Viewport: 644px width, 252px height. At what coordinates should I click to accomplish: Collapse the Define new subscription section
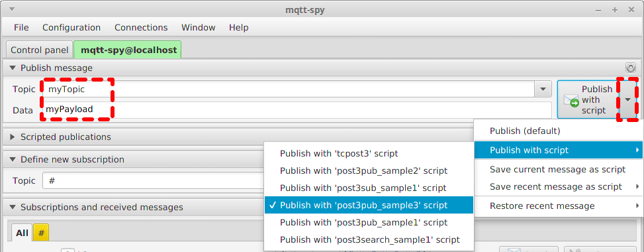13,159
